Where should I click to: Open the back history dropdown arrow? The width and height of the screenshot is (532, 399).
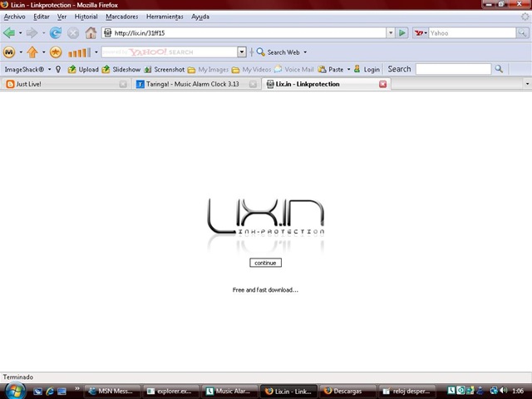click(x=20, y=33)
